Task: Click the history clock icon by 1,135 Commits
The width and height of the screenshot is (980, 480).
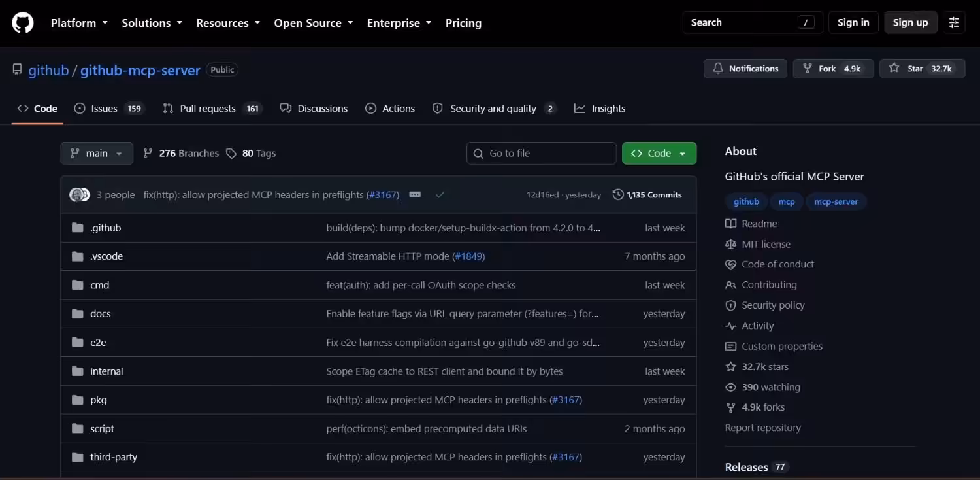Action: (x=618, y=195)
